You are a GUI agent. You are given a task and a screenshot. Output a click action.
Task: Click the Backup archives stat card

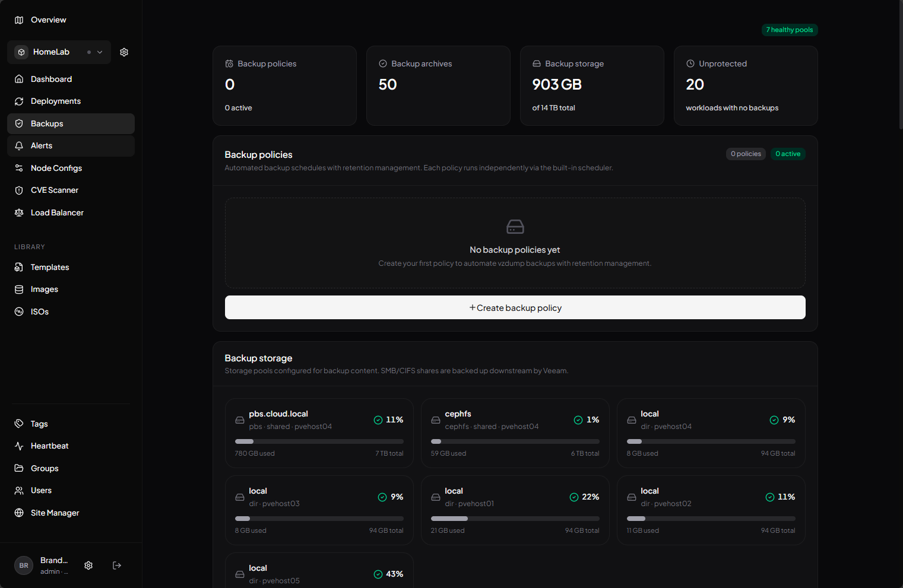click(x=439, y=86)
